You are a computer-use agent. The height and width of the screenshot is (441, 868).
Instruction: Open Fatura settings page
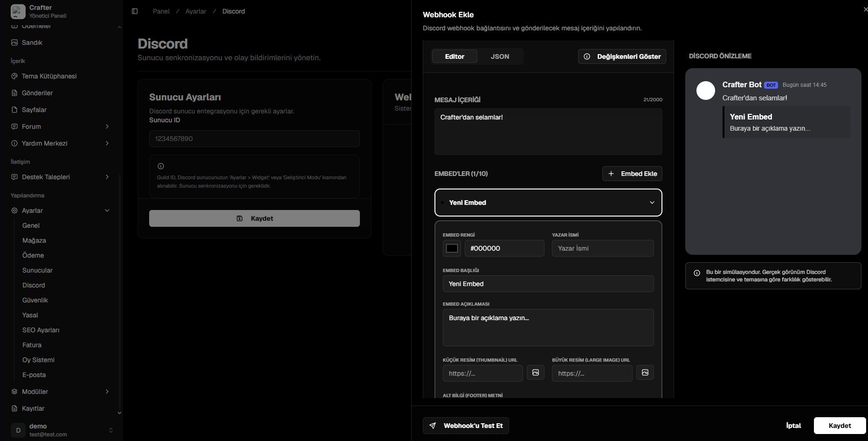32,345
